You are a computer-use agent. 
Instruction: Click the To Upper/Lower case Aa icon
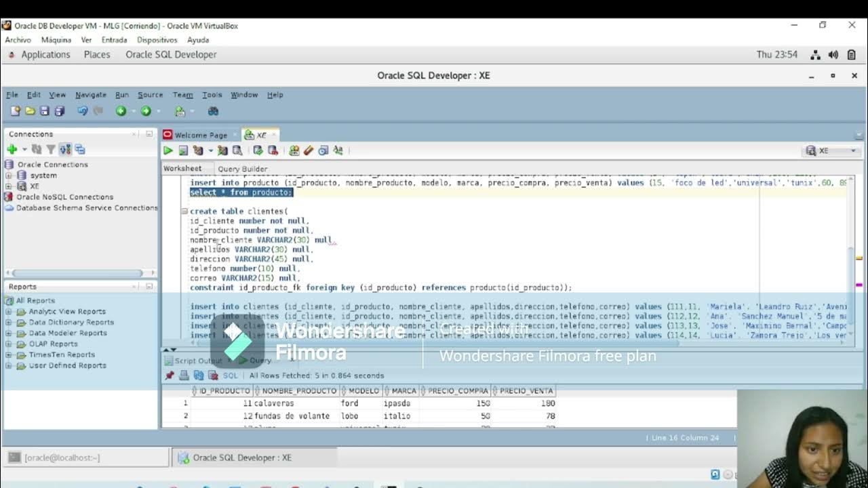point(338,150)
